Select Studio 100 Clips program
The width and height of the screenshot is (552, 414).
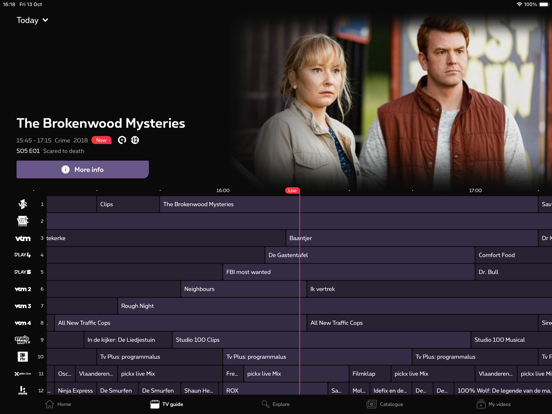pos(321,340)
